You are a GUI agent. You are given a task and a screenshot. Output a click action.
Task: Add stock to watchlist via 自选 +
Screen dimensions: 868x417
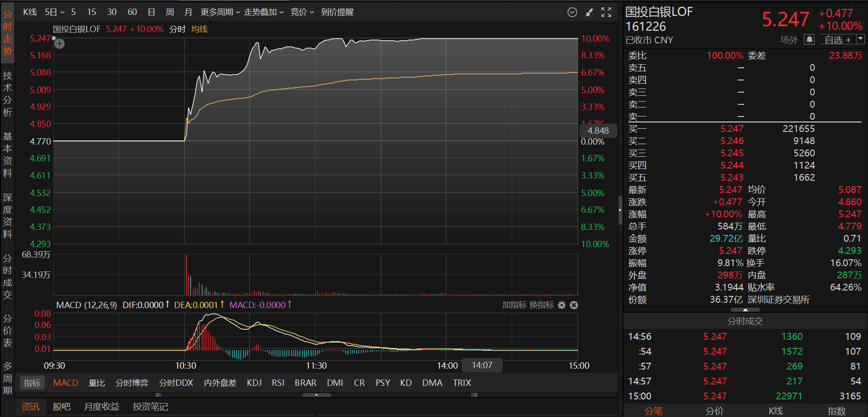tap(837, 40)
